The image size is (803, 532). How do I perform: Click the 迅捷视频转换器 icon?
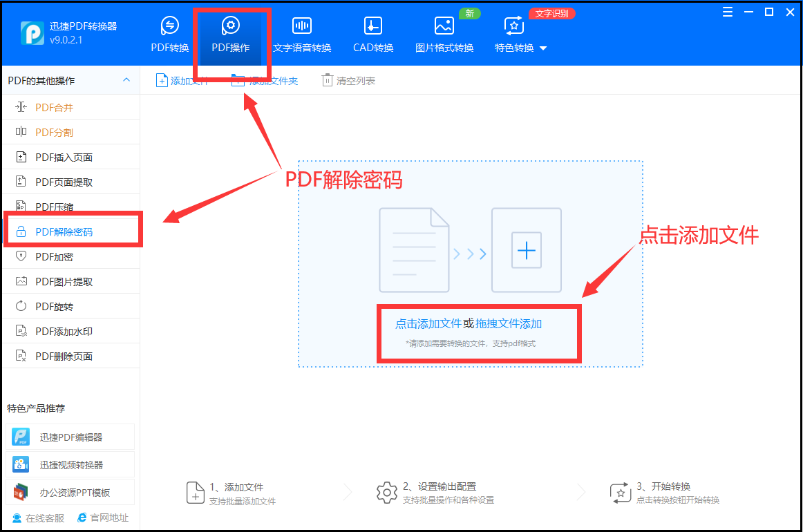[21, 464]
